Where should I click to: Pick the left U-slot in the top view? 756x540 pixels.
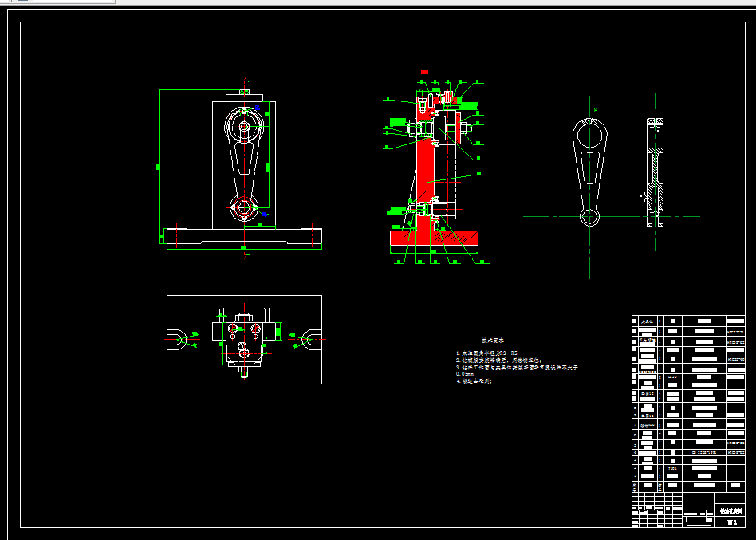(x=177, y=340)
